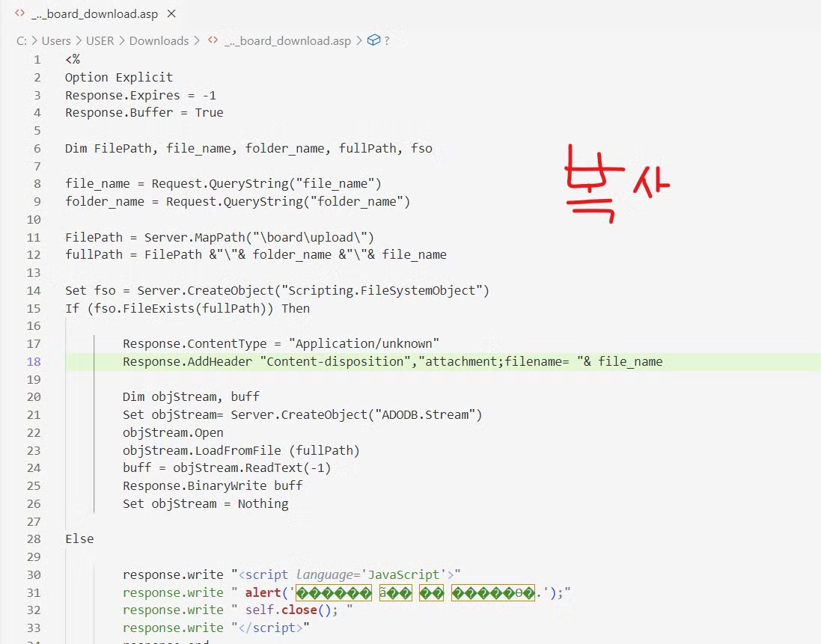The image size is (821, 644).
Task: Click the If fso.FileExists line
Action: 187,308
